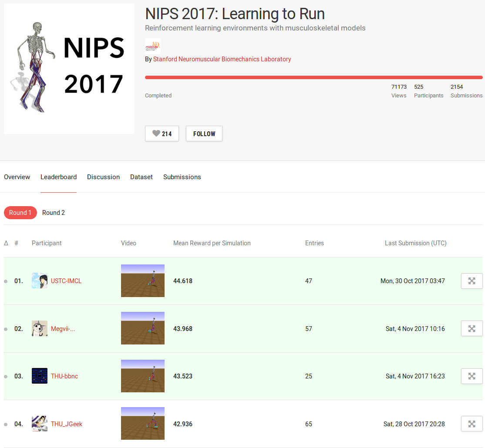Open THU_JGeek participant profile link

click(67, 424)
